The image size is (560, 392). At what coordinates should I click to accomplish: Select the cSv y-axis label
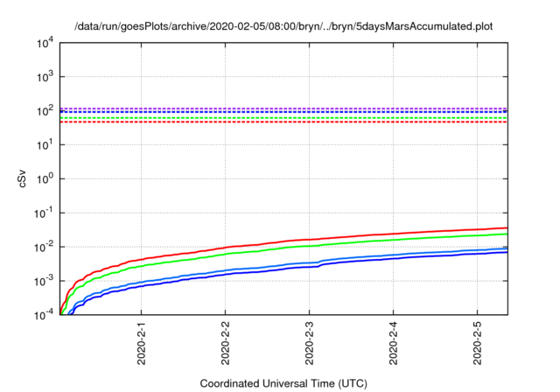coord(22,178)
